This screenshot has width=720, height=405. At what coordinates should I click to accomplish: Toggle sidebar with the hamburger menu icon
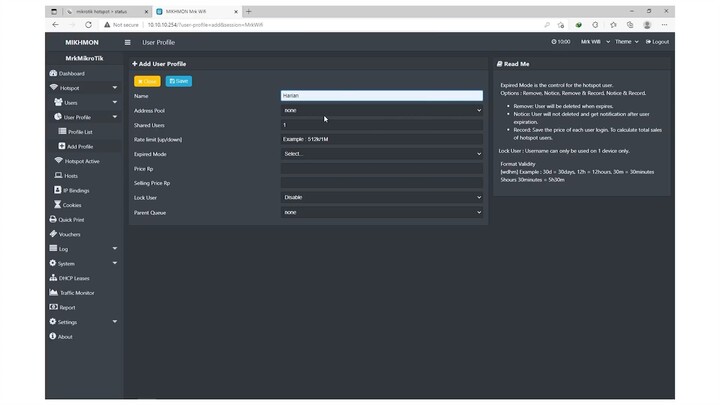pyautogui.click(x=128, y=42)
